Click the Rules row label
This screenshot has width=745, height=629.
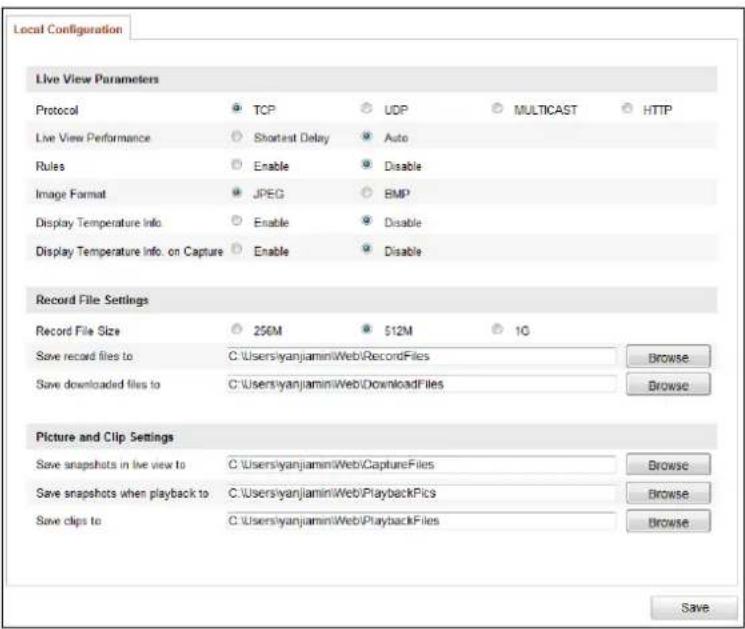[50, 166]
